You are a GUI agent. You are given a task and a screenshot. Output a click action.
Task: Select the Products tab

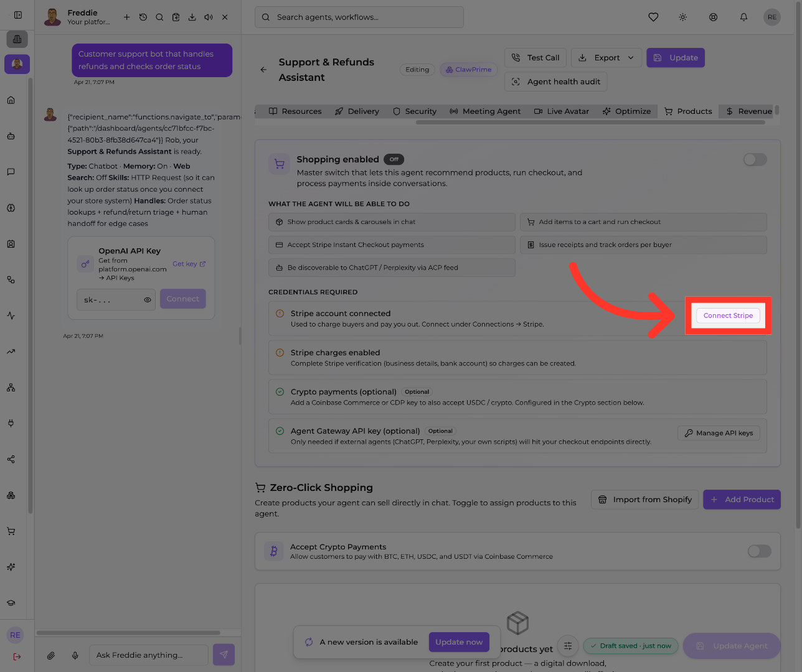(x=688, y=111)
